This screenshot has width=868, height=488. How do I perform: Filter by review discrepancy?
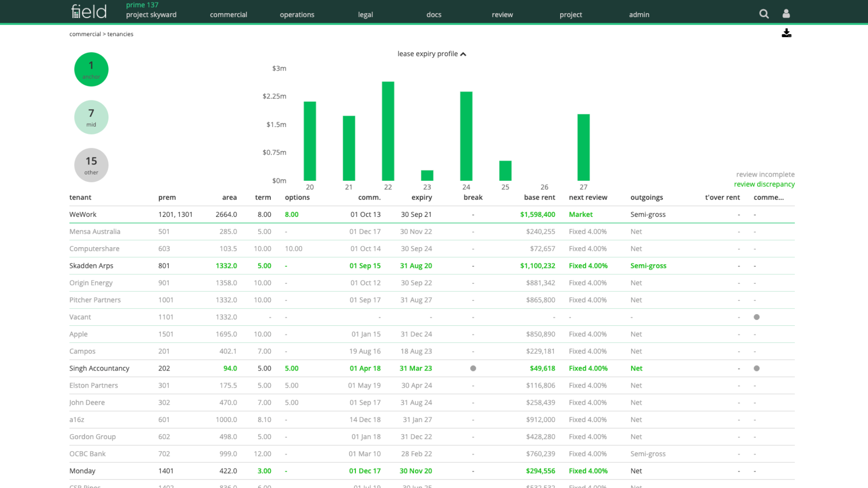(764, 184)
